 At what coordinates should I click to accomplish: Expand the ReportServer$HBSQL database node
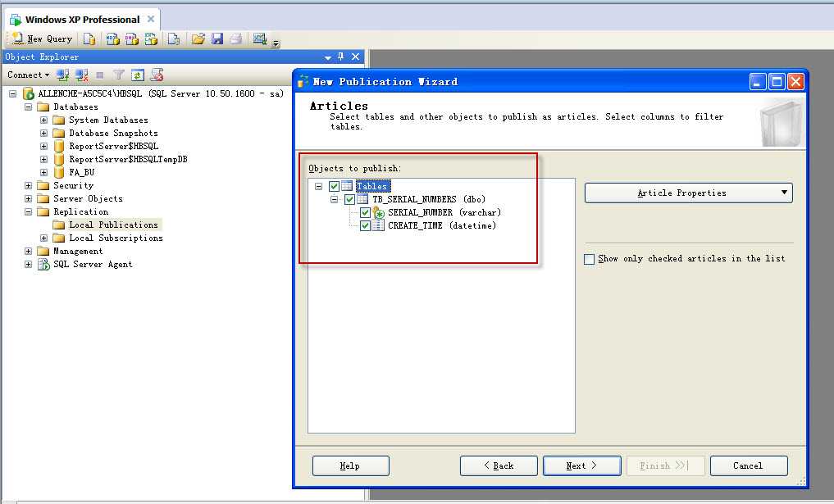[44, 146]
